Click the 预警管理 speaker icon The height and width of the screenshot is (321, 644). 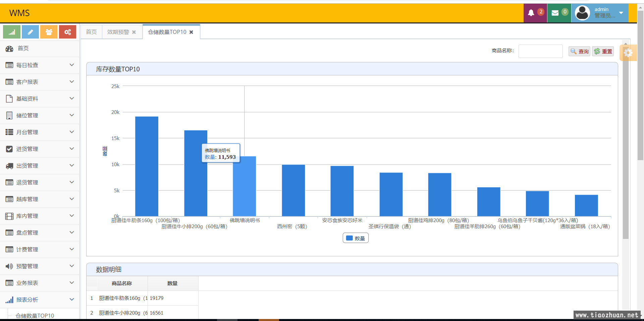click(9, 266)
